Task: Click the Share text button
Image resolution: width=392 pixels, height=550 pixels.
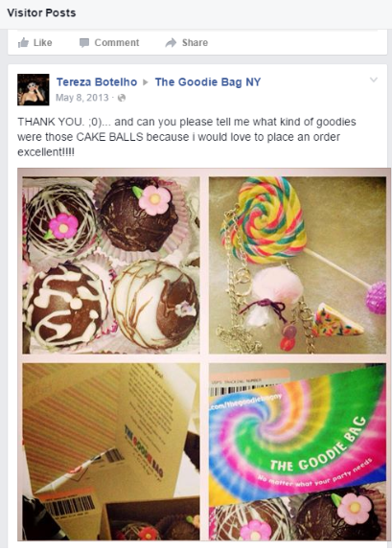Action: click(x=195, y=43)
